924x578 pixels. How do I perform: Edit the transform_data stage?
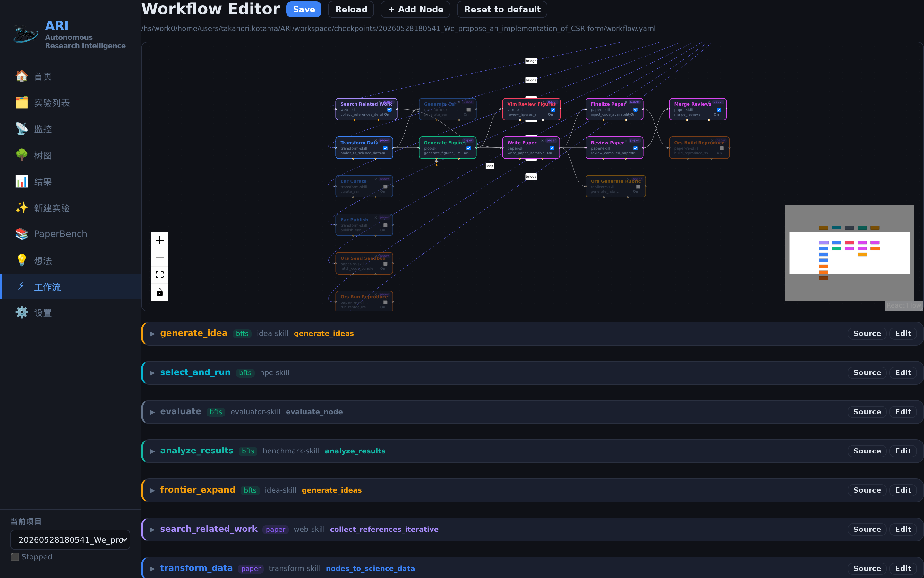pos(903,569)
